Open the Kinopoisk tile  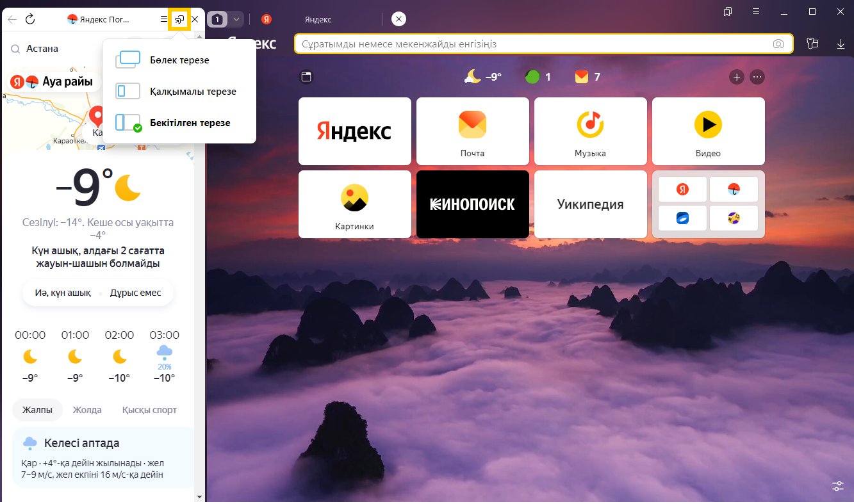pyautogui.click(x=472, y=204)
